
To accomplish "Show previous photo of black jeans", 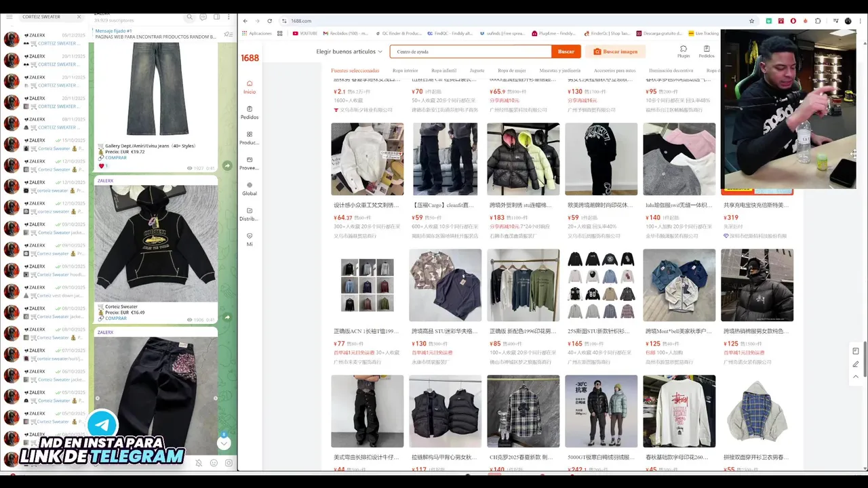I will click(97, 399).
